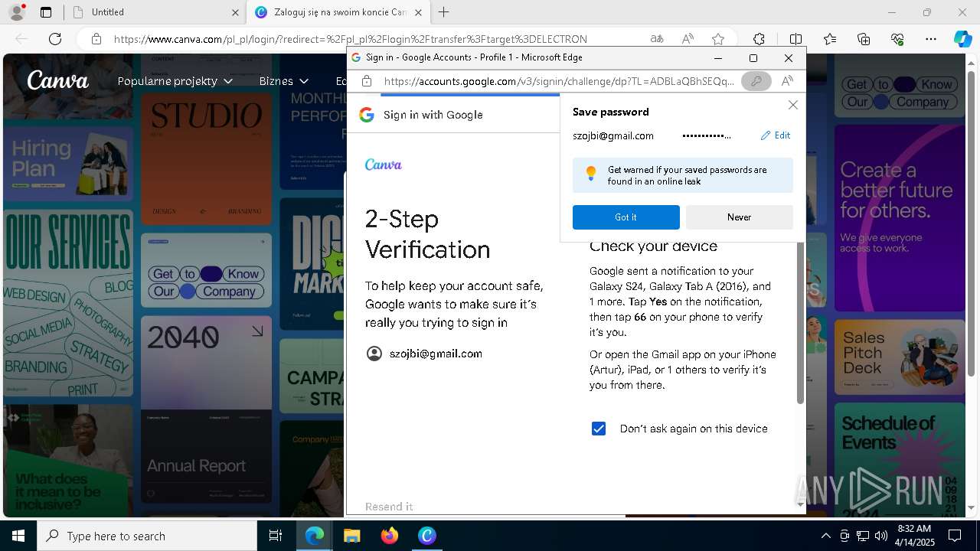The image size is (980, 551).
Task: Open Firefox from the taskbar
Action: coord(390,536)
